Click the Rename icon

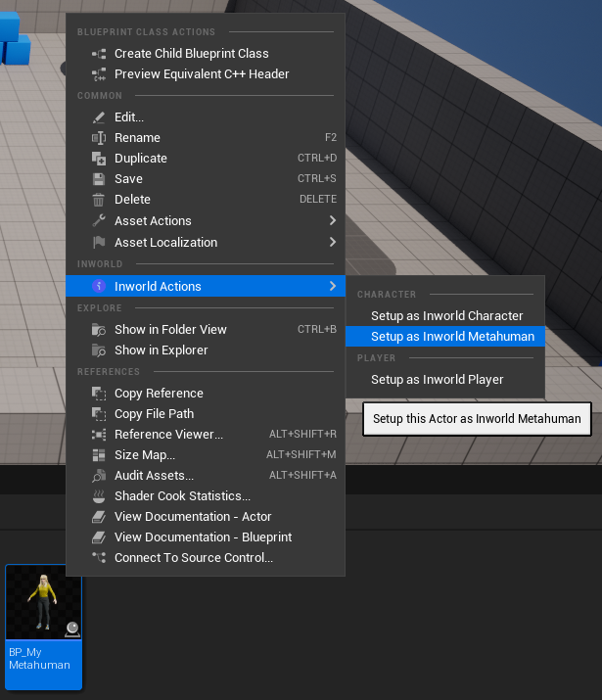coord(99,138)
